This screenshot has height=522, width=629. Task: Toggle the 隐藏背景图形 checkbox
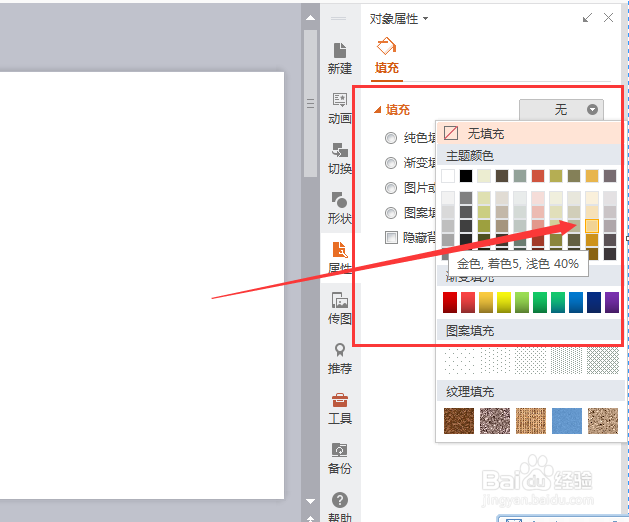pos(391,238)
